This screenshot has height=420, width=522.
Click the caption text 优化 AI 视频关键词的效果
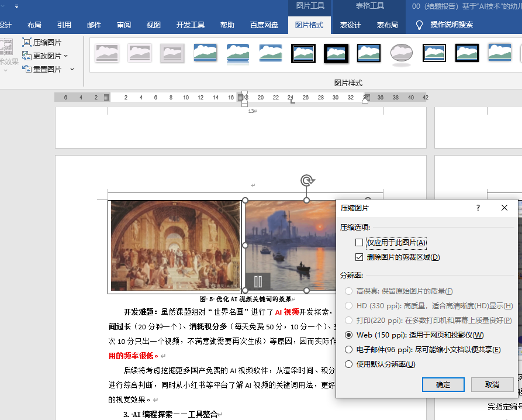[x=254, y=299]
